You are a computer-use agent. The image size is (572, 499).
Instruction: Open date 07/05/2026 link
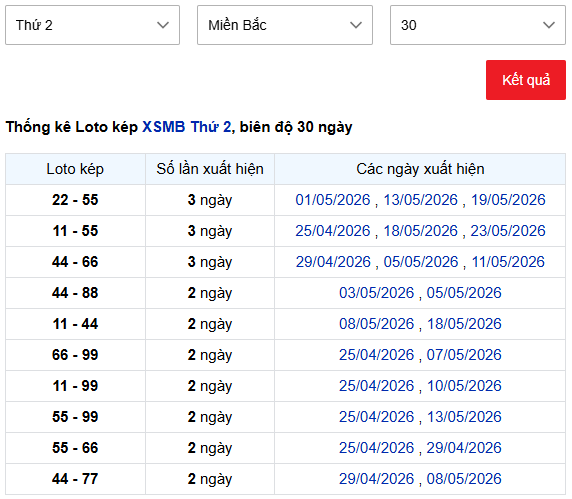tap(464, 355)
